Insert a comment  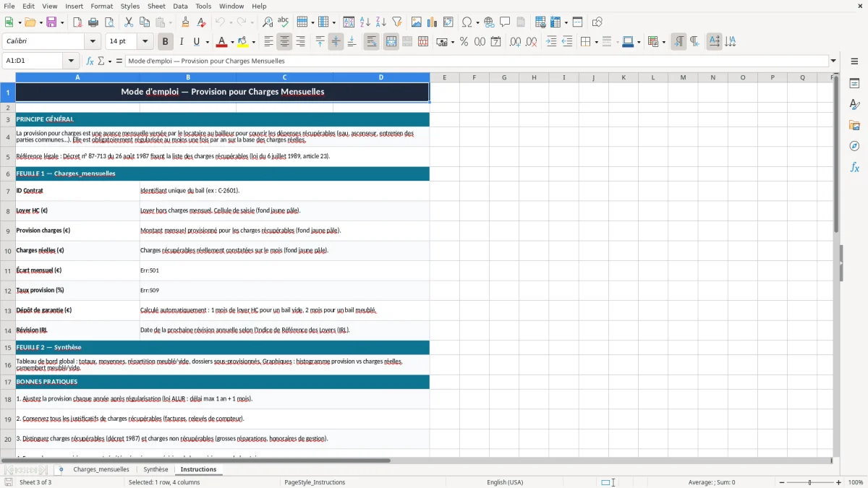click(x=505, y=22)
